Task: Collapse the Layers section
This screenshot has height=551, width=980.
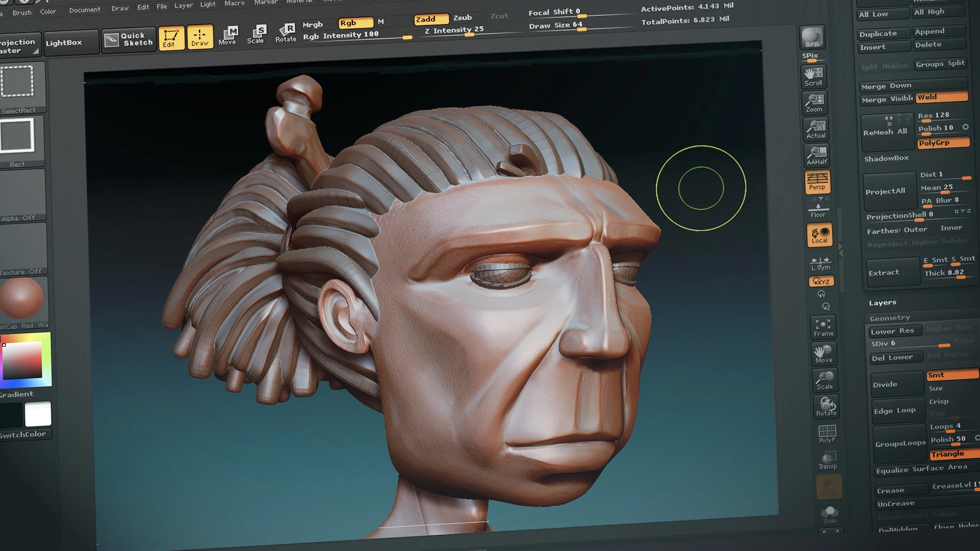Action: [x=882, y=302]
